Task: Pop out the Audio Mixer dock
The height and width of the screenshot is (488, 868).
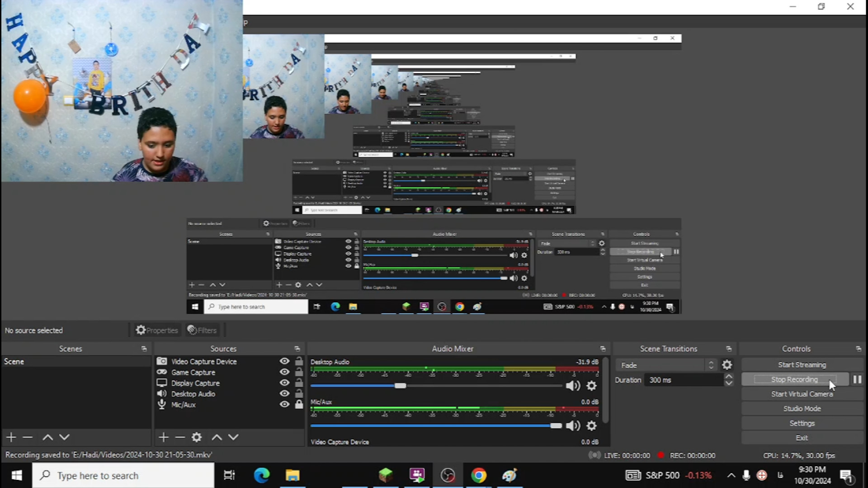Action: point(603,349)
